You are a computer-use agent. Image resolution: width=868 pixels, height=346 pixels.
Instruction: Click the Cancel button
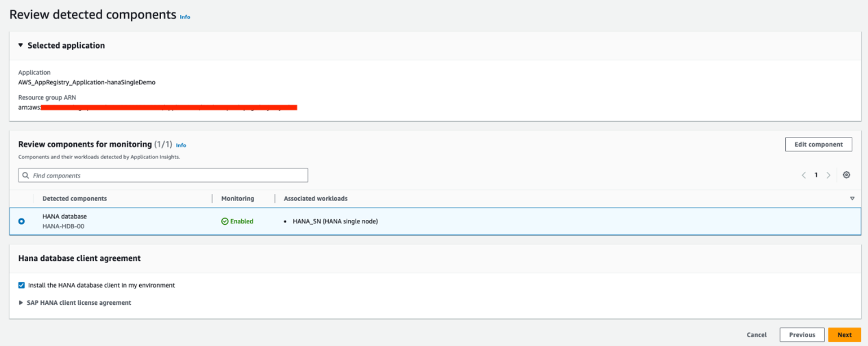pyautogui.click(x=756, y=335)
